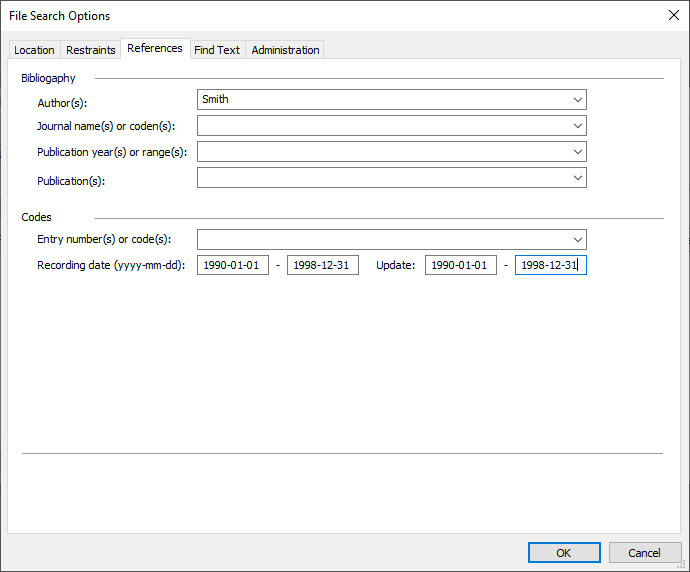Expand the Publication(s) dropdown arrow

point(578,178)
